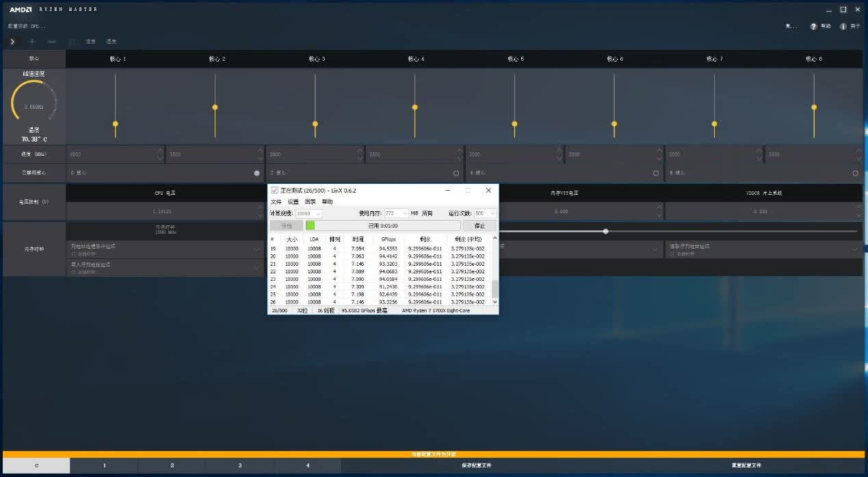Screen dimensions: 868x477
Task: Click the 停止 stop button in LinX
Action: [479, 226]
